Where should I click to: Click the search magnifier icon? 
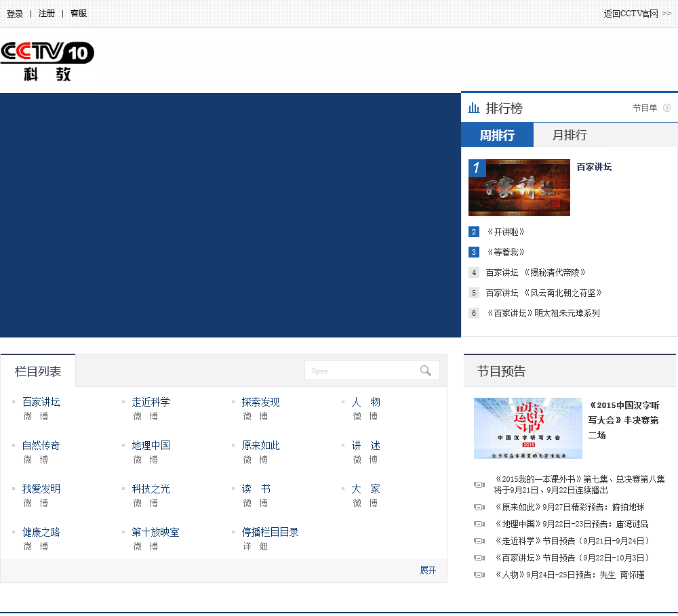pos(426,371)
